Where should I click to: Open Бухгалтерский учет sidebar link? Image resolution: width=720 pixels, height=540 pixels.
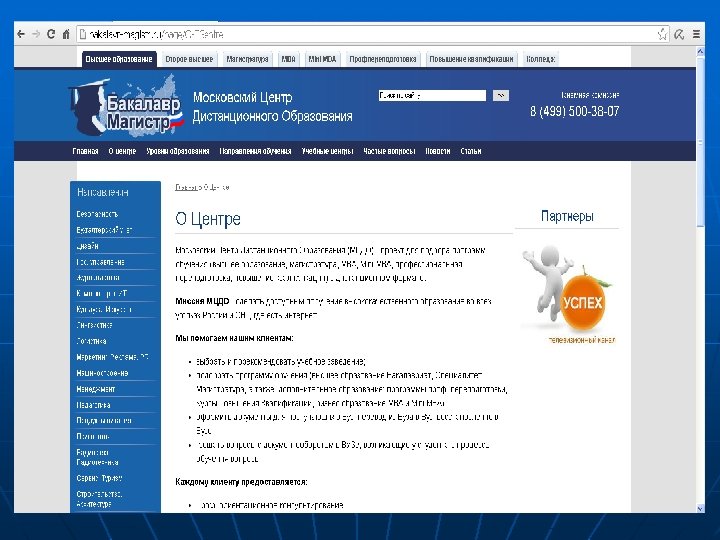[104, 230]
